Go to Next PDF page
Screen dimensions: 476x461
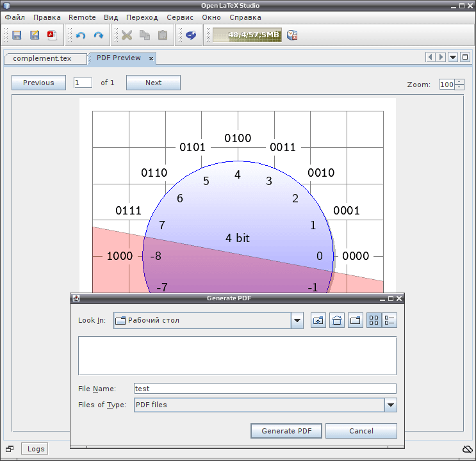point(153,83)
